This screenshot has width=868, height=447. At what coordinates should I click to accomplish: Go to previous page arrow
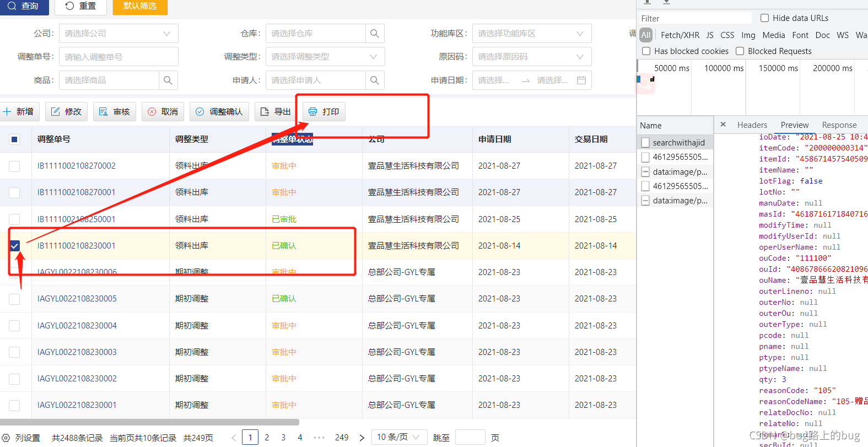coord(234,438)
